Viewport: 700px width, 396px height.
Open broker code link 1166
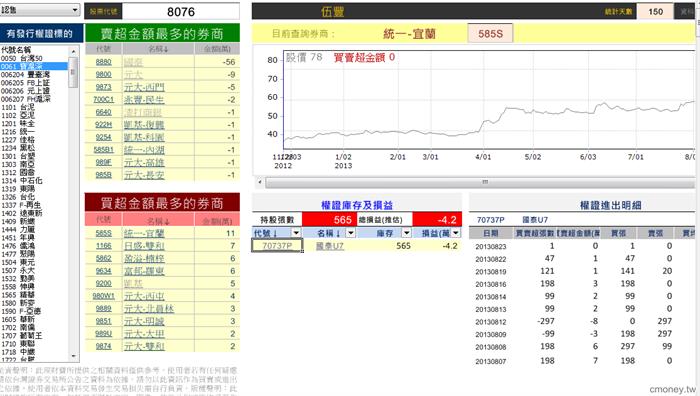103,246
